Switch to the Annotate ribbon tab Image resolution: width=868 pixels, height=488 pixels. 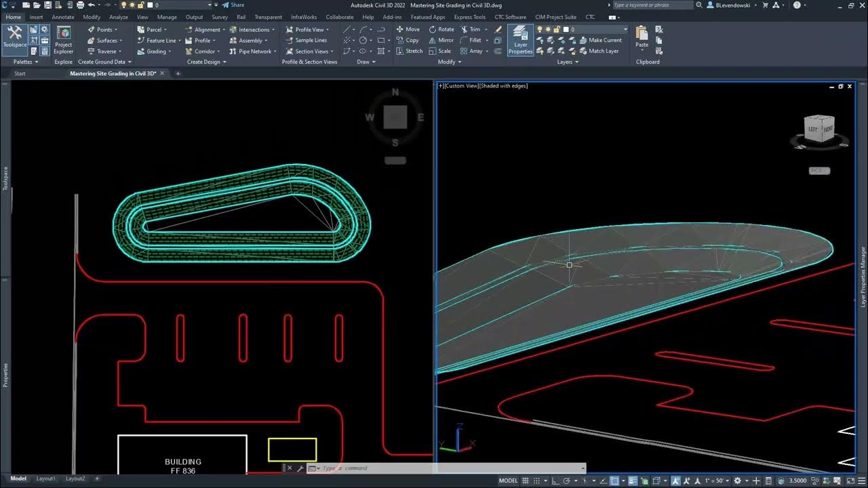coord(63,17)
